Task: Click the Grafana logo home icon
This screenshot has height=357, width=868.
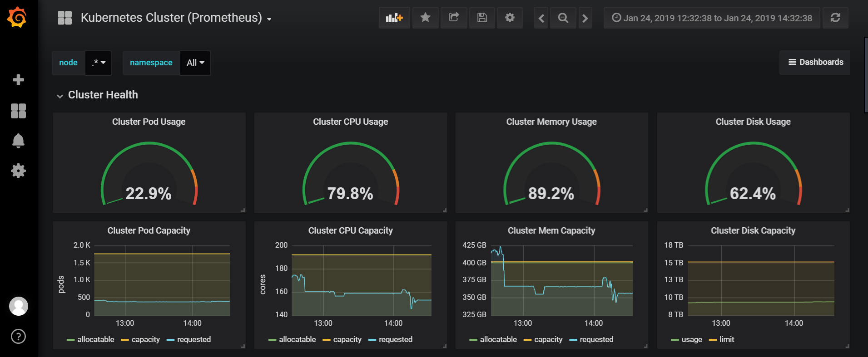Action: [x=17, y=18]
